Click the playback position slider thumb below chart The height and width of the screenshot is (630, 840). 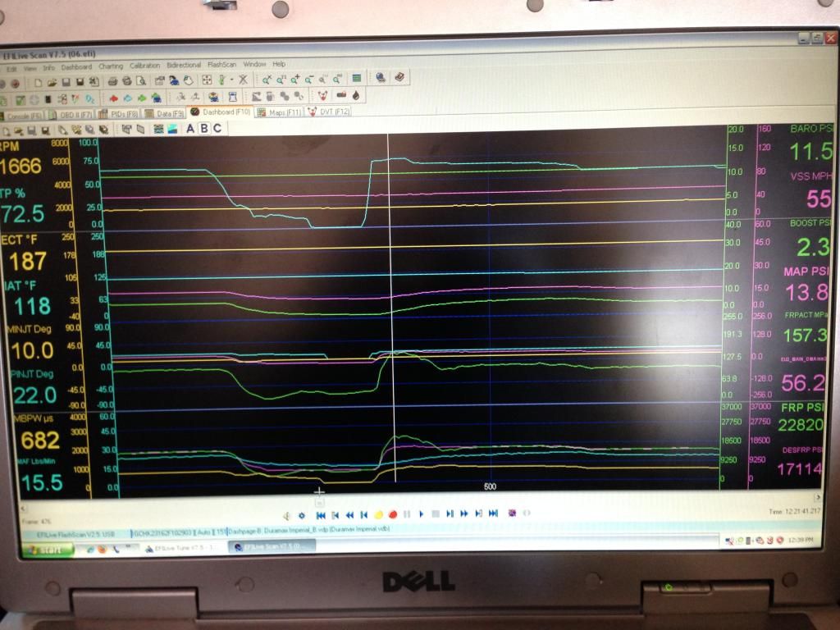coord(319,503)
